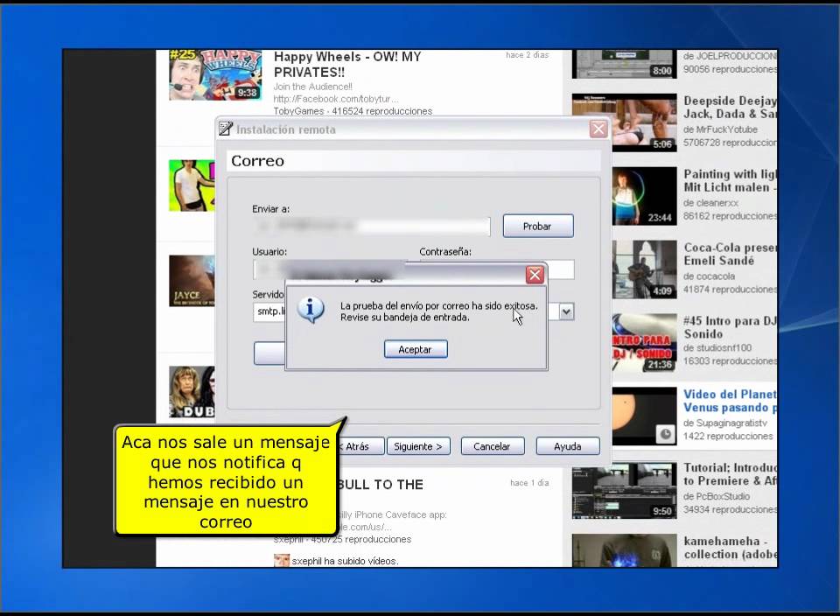Click 'de cleanerxx' uploader text
Viewport: 840px width, 616px height.
710,203
